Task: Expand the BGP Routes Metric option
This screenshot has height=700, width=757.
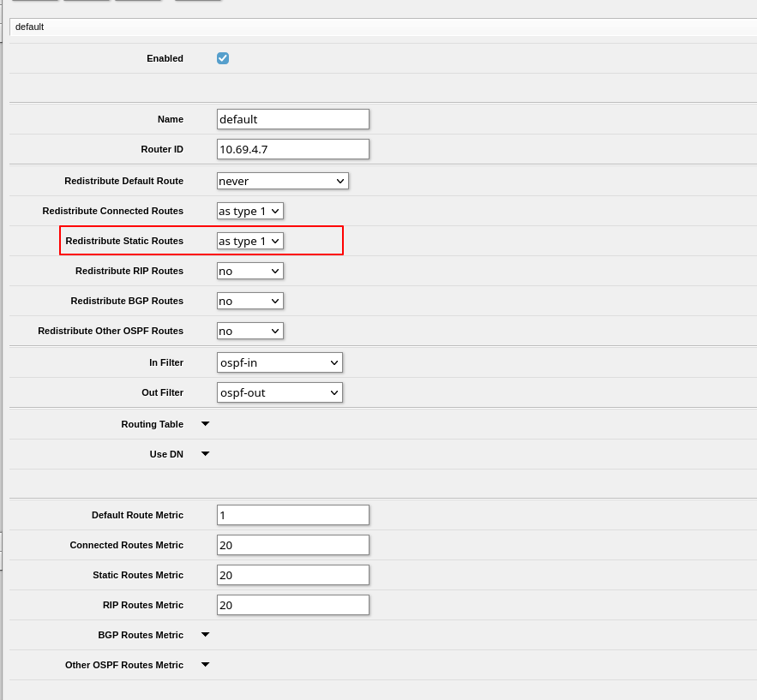Action: coord(205,635)
